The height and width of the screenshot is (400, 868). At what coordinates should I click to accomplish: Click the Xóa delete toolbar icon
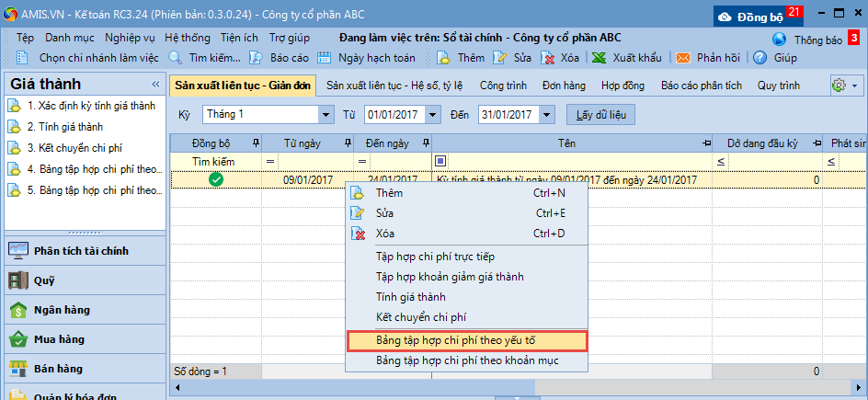pyautogui.click(x=548, y=57)
